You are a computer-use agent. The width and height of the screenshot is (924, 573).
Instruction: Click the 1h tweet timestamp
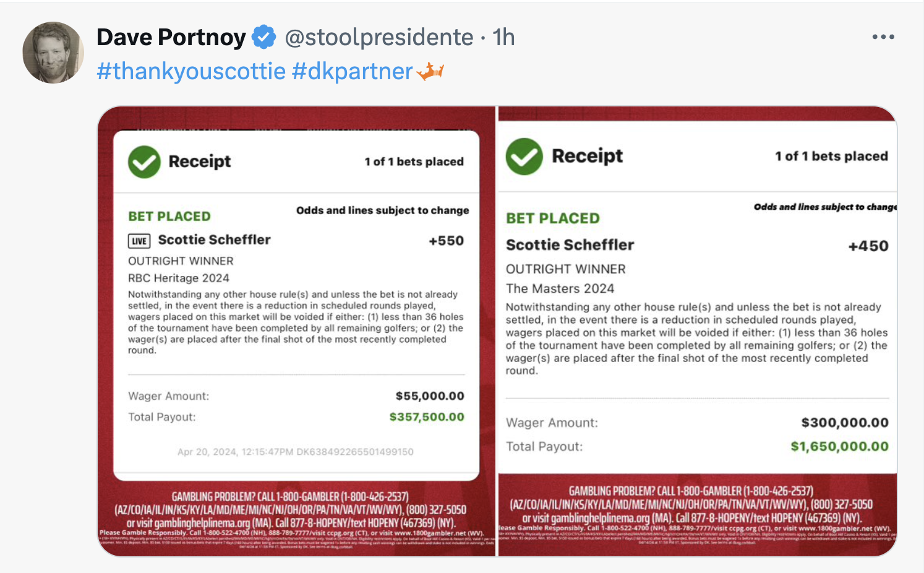[503, 38]
